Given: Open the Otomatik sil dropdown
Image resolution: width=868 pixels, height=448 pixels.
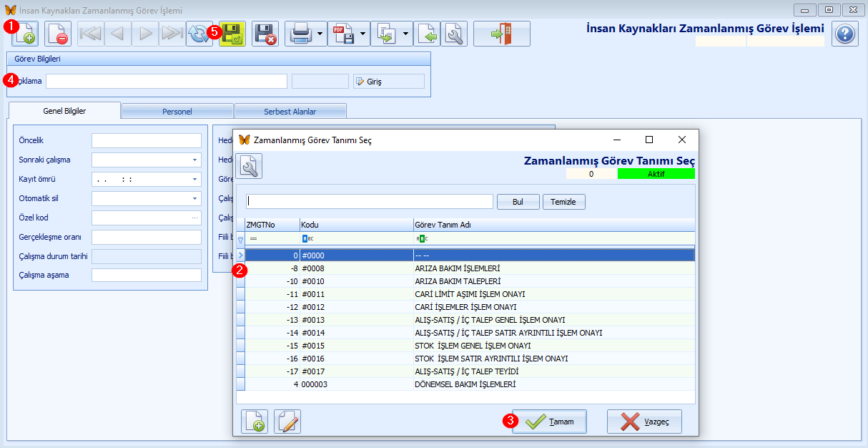Looking at the screenshot, I should (x=194, y=199).
